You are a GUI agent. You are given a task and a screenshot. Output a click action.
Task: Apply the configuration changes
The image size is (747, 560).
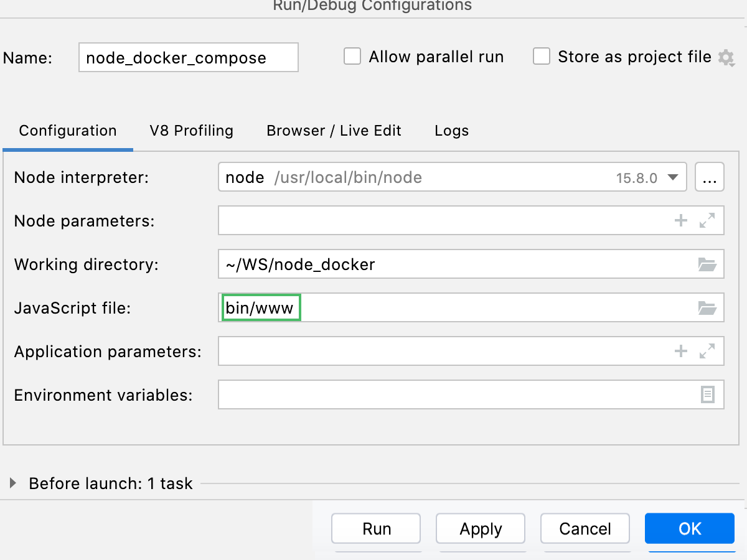[481, 528]
